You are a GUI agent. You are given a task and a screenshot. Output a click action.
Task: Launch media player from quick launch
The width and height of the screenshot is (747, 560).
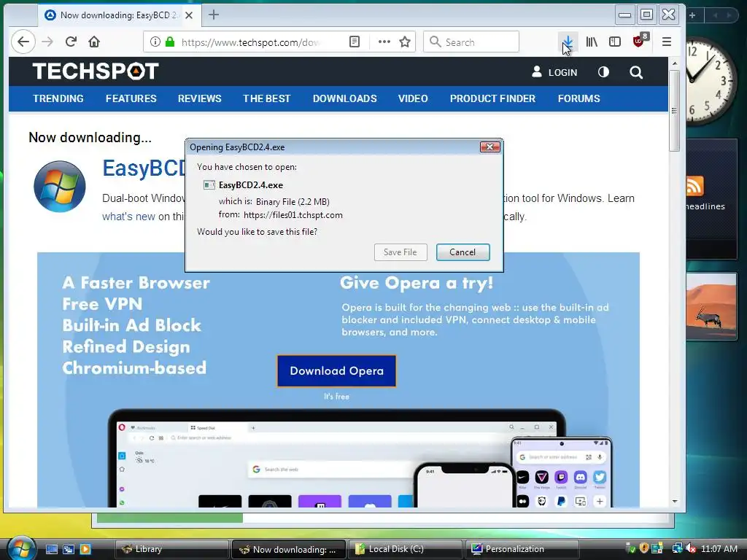coord(85,549)
